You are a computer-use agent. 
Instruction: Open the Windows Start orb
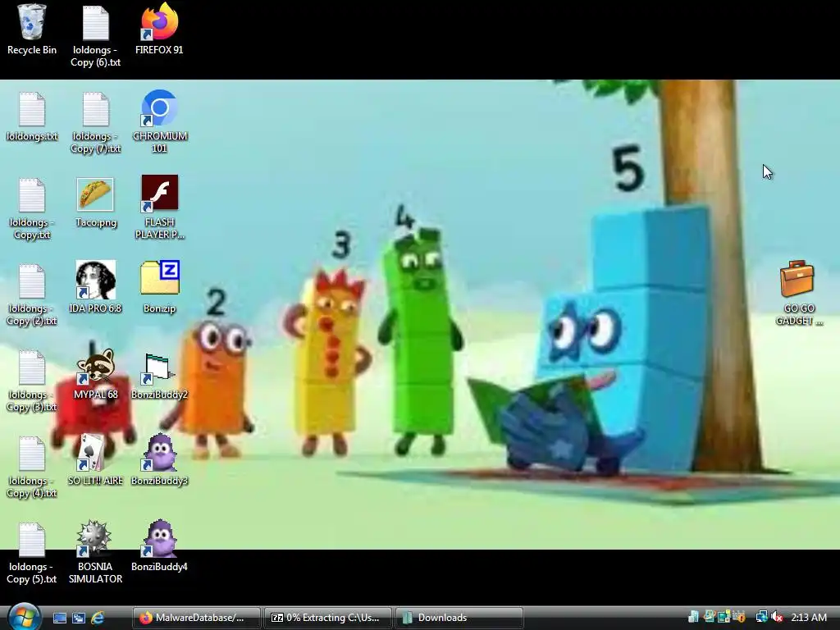pyautogui.click(x=24, y=617)
